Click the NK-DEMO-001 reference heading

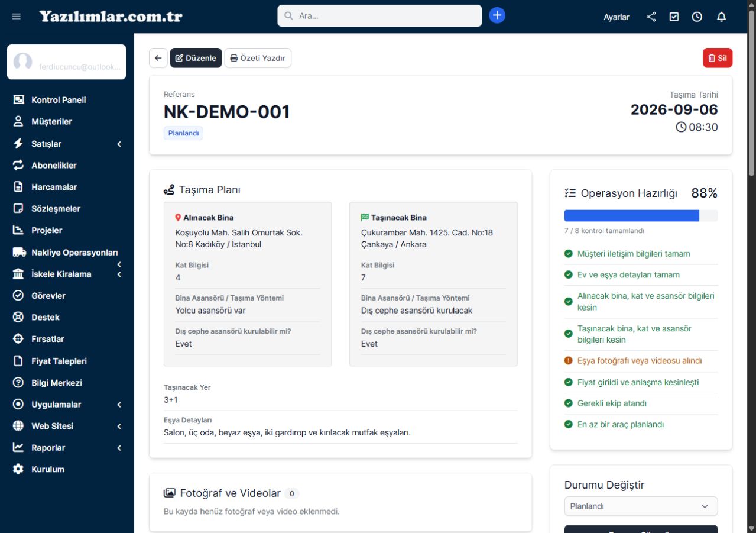click(227, 112)
